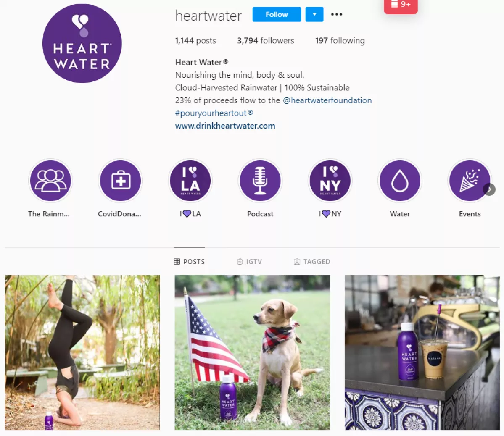
Task: View the 3,794 followers list
Action: tap(266, 40)
